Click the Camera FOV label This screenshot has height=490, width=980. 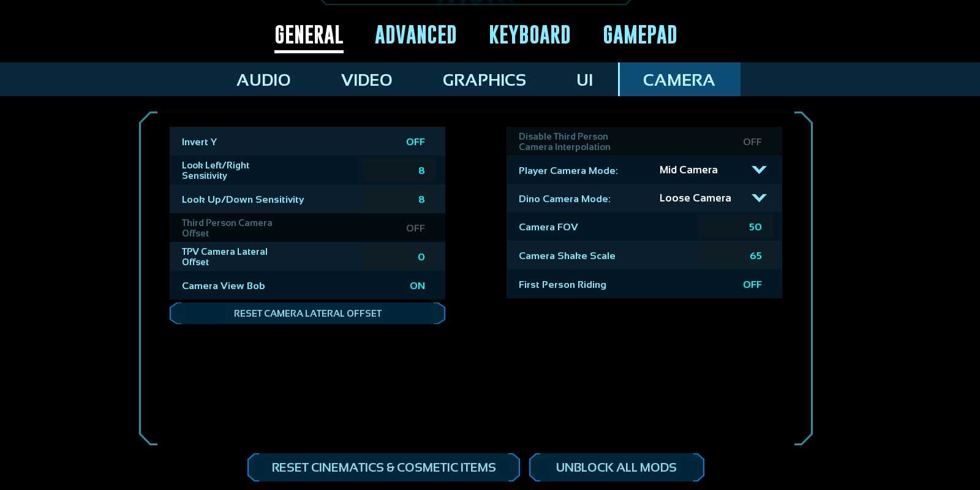[x=548, y=227]
